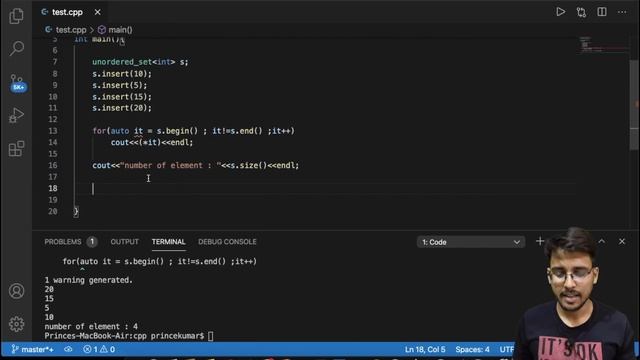Close the terminal panel

(622, 241)
